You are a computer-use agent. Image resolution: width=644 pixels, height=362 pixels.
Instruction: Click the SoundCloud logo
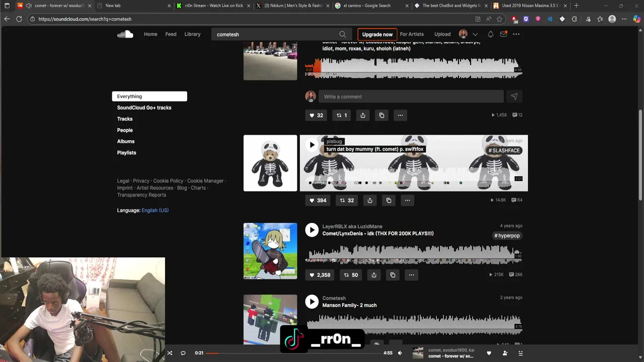click(x=125, y=34)
